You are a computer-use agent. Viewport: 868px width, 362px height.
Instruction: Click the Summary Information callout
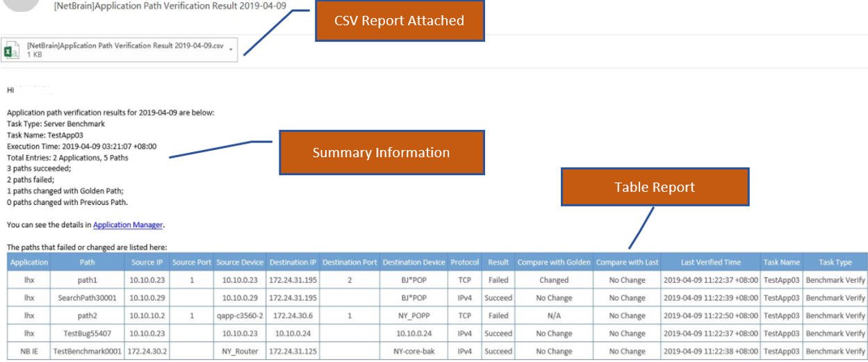pos(381,152)
